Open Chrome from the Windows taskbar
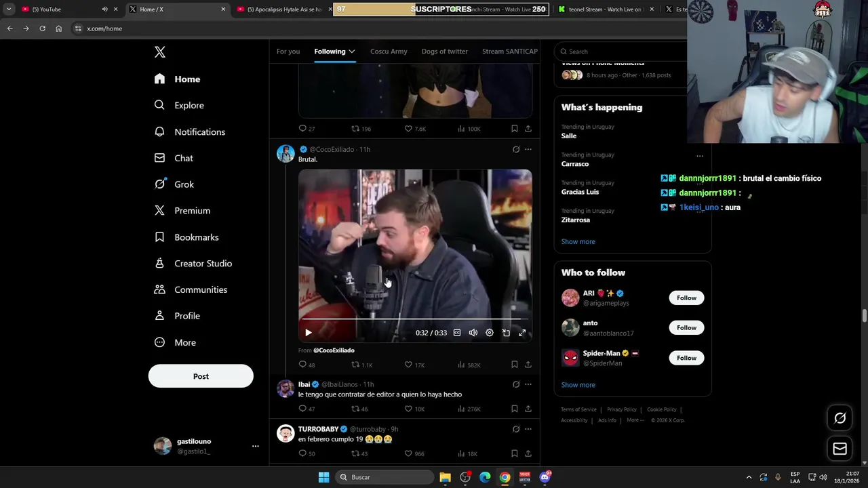868x488 pixels. (505, 477)
